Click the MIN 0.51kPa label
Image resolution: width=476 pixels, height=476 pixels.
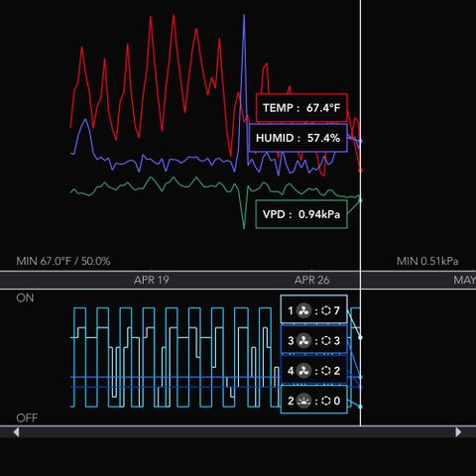pos(427,261)
